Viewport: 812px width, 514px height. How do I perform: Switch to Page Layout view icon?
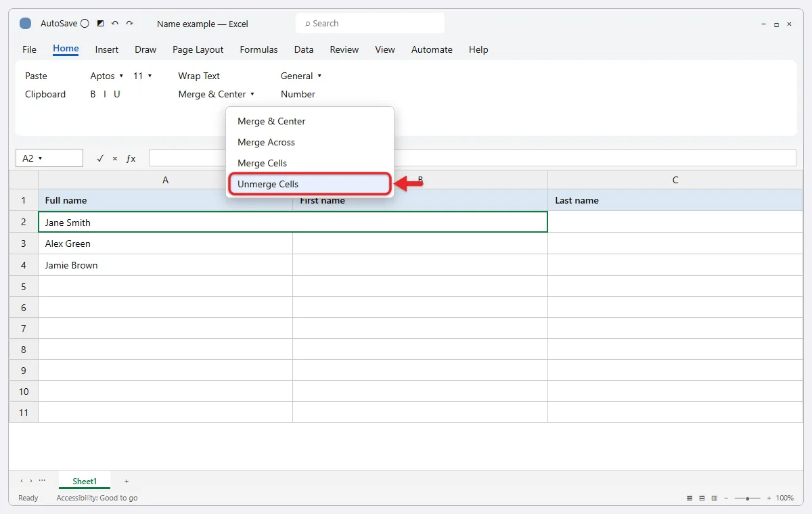pyautogui.click(x=702, y=498)
